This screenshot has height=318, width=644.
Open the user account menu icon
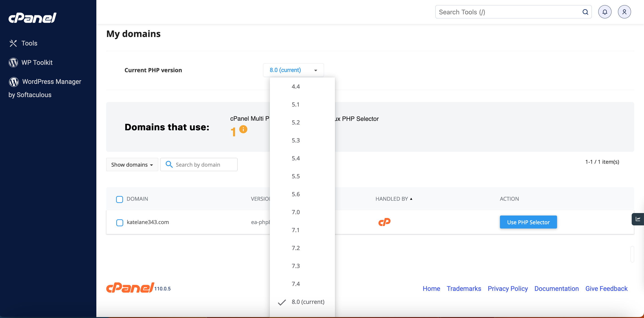(624, 12)
